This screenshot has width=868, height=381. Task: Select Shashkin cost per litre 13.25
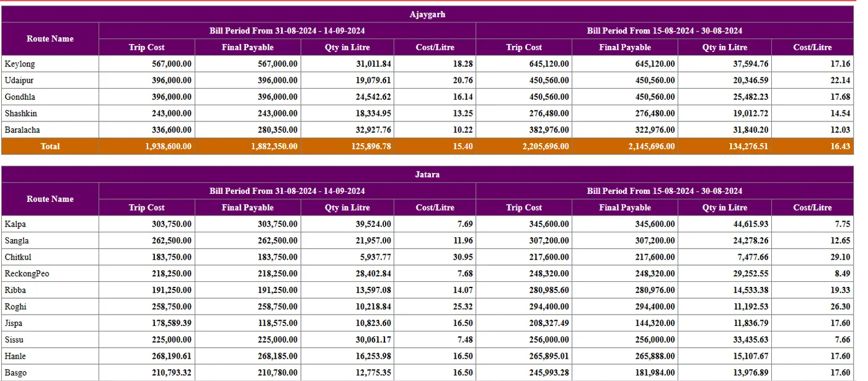463,113
